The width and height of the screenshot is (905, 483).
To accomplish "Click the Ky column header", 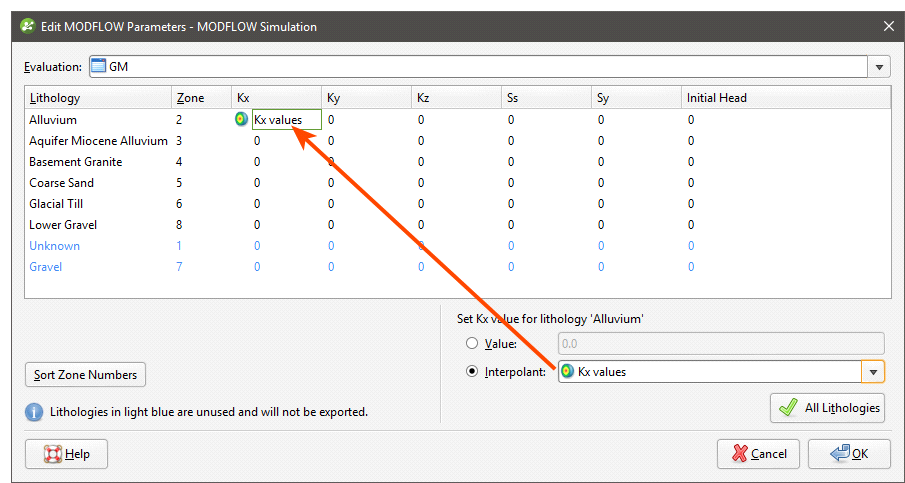I will click(x=367, y=98).
